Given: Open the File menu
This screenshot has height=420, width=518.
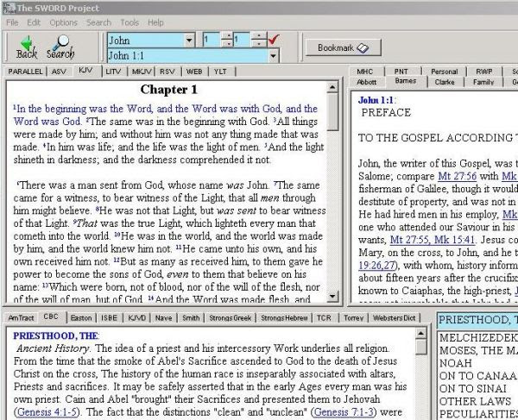Looking at the screenshot, I should (x=12, y=22).
